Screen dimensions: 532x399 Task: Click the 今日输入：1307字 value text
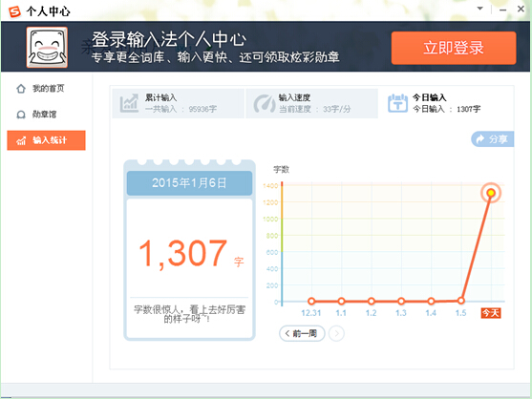click(446, 109)
